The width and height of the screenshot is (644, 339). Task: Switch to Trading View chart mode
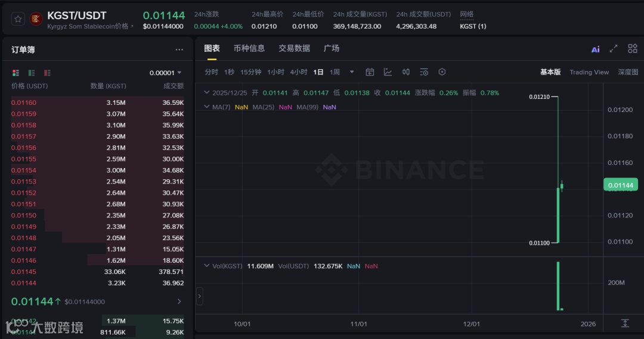(x=589, y=72)
